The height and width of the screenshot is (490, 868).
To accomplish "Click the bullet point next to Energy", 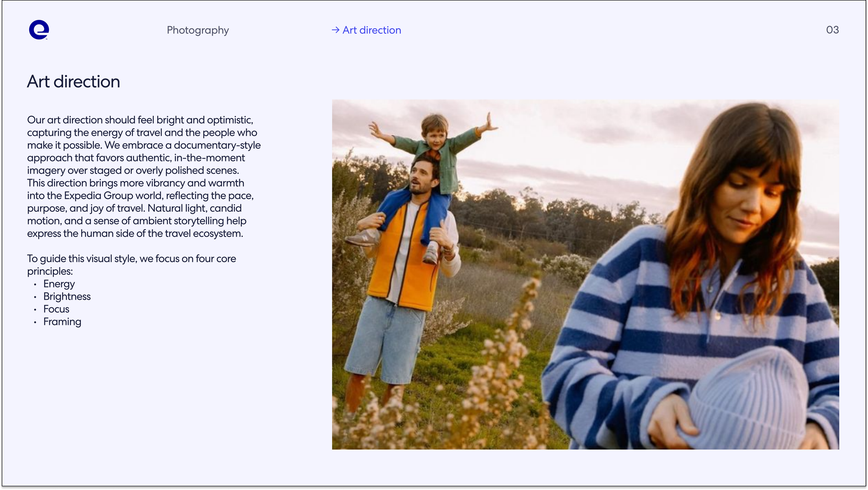I will pyautogui.click(x=36, y=284).
